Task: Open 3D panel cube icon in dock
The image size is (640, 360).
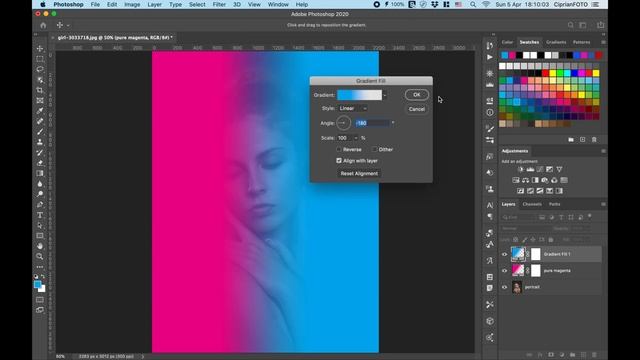Action: click(490, 321)
